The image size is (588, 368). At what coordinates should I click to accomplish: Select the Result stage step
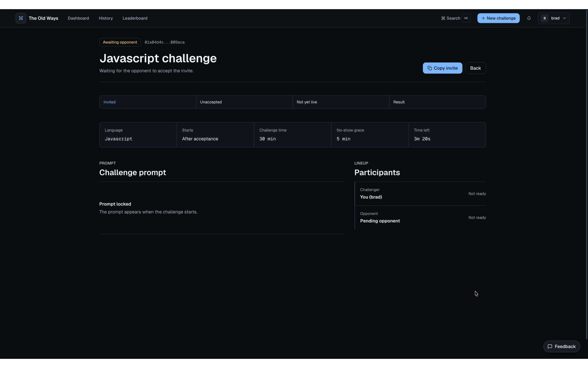437,102
